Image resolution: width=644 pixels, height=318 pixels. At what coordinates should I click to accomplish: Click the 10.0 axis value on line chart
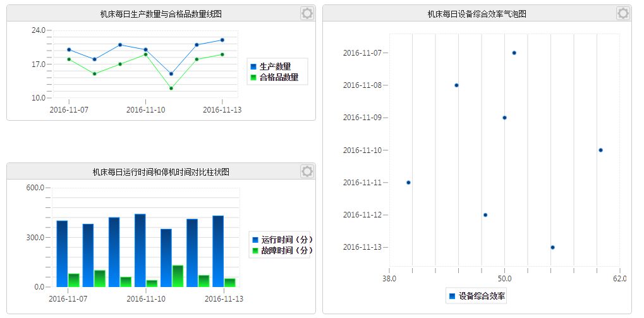(x=39, y=98)
